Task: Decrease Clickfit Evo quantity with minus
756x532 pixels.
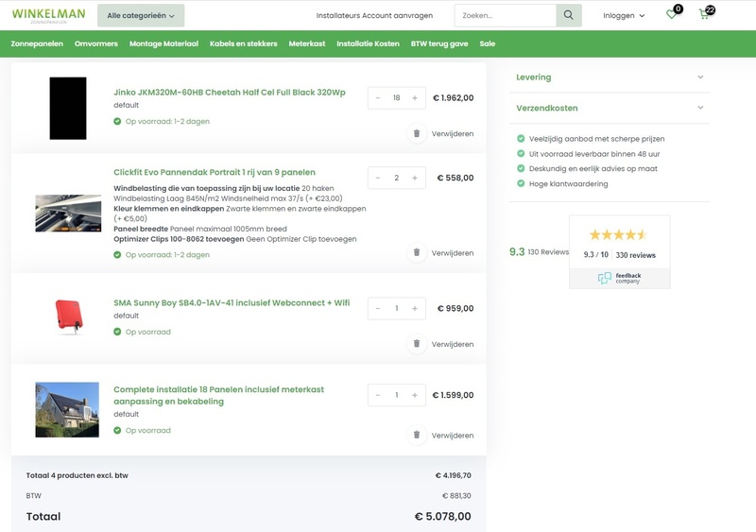Action: click(378, 178)
